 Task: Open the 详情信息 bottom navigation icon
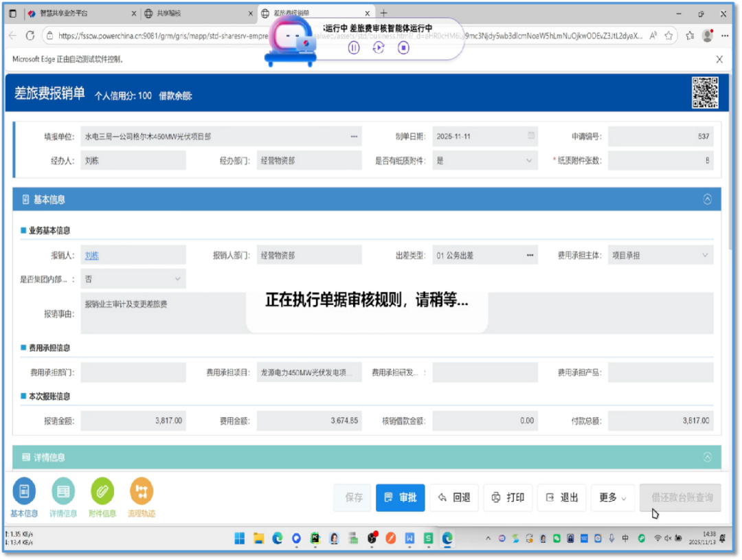click(63, 492)
